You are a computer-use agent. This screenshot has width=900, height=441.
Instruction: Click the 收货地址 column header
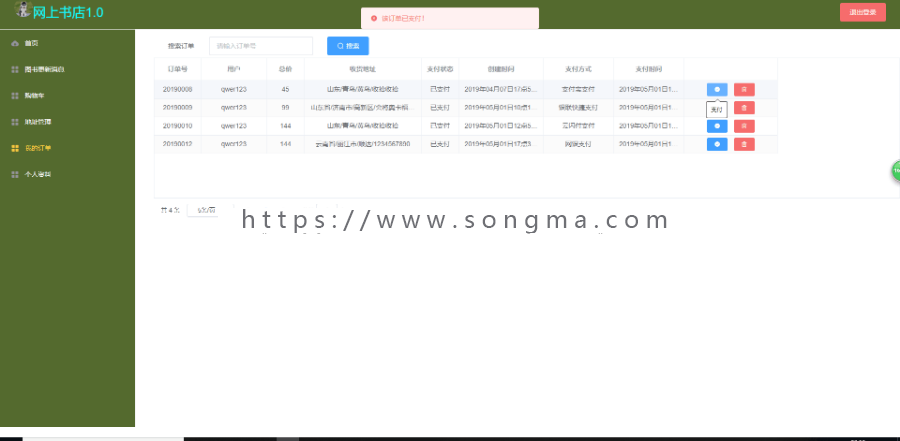coord(363,69)
